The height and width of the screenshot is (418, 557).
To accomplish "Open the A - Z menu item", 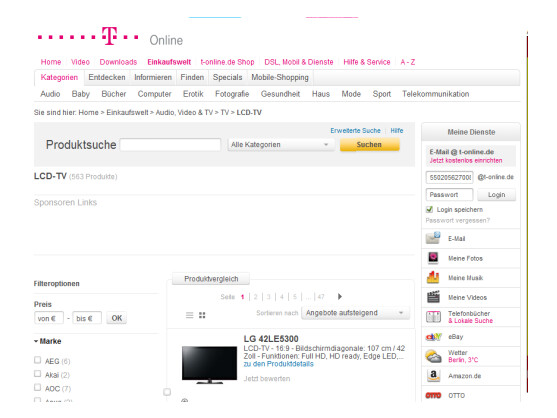I will (x=407, y=62).
